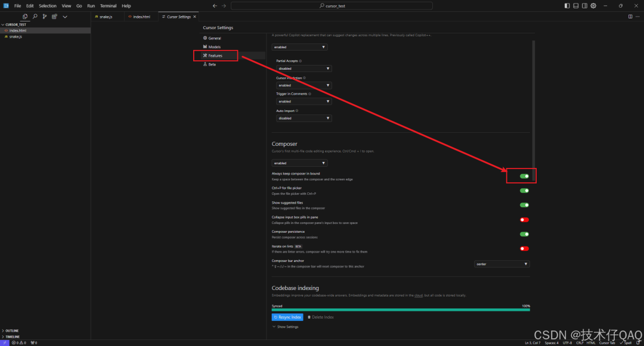Show errors and warnings count
Image resolution: width=644 pixels, height=346 pixels.
click(19, 342)
